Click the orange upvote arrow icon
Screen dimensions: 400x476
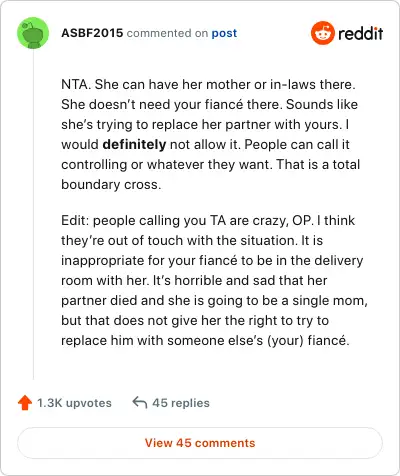point(25,403)
